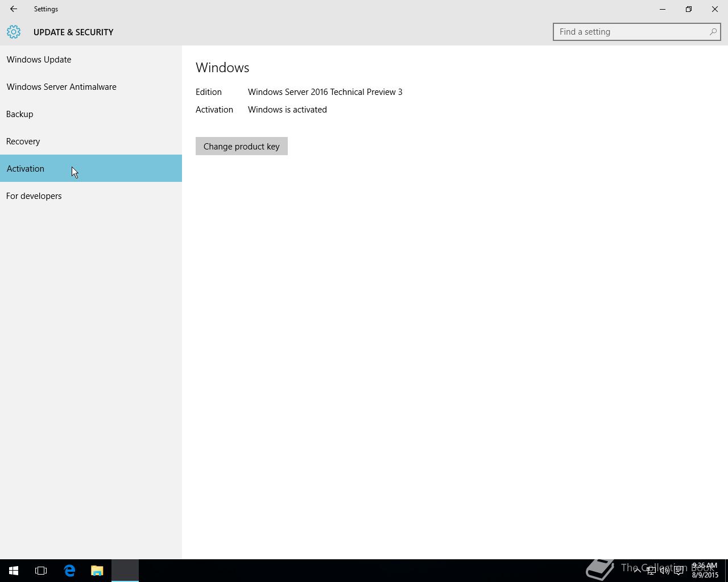
Task: Launch Microsoft Edge from the taskbar
Action: click(69, 571)
